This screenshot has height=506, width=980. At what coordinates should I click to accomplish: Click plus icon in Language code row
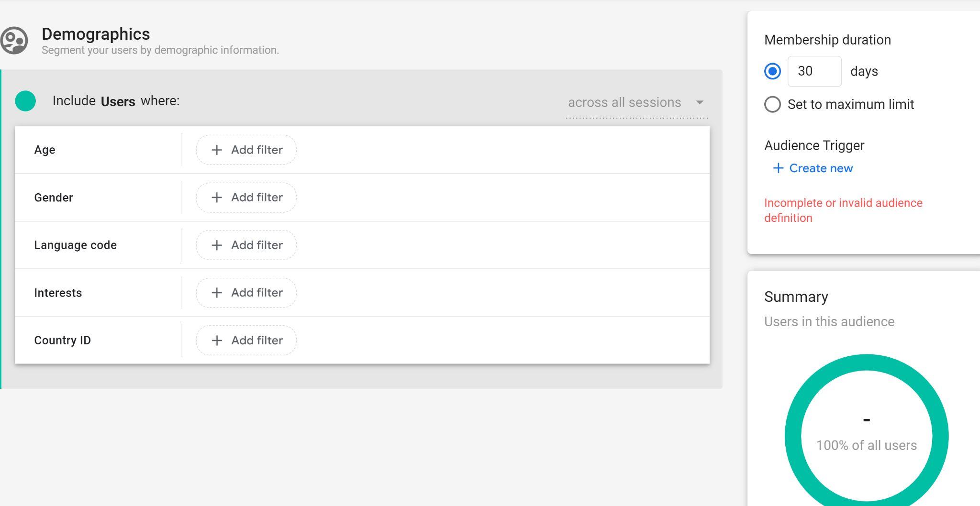(217, 245)
